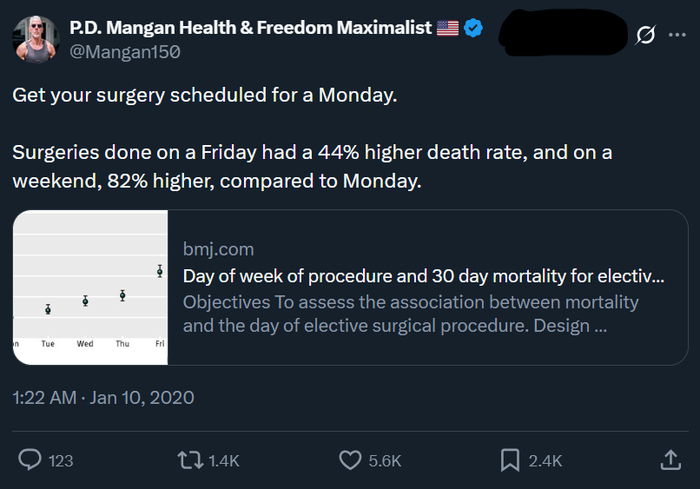700x489 pixels.
Task: Open the P.D. Mangan display name
Action: 250,29
